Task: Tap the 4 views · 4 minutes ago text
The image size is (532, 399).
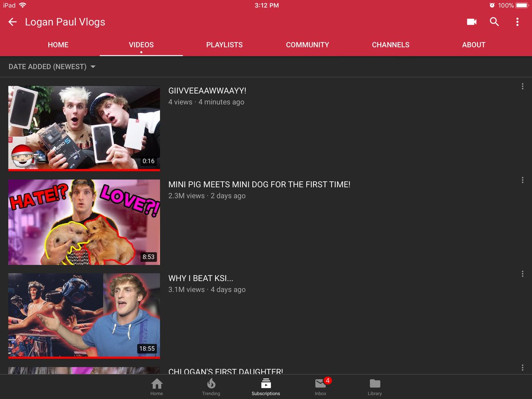Action: tap(206, 102)
